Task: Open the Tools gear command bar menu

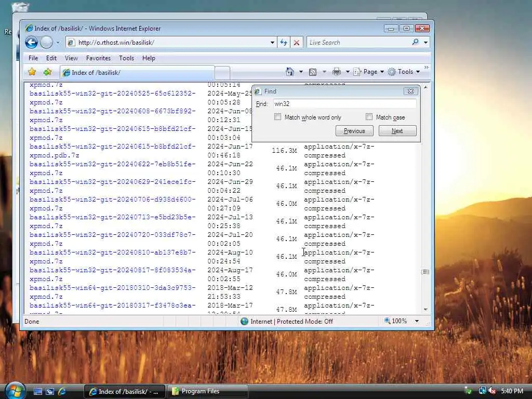Action: pos(404,72)
